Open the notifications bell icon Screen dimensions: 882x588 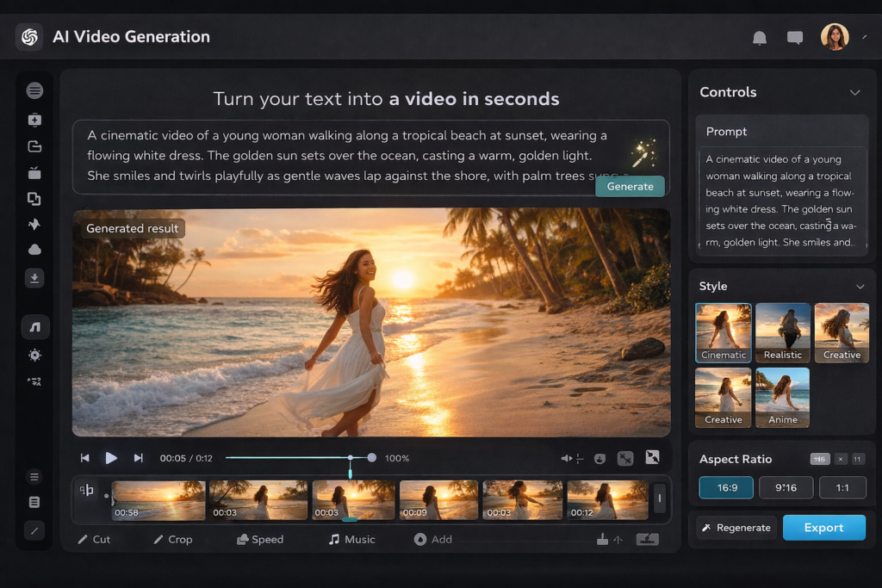coord(760,37)
